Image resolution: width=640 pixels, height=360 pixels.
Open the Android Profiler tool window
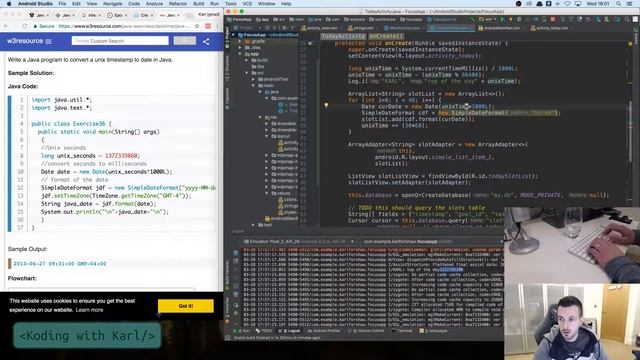click(324, 331)
